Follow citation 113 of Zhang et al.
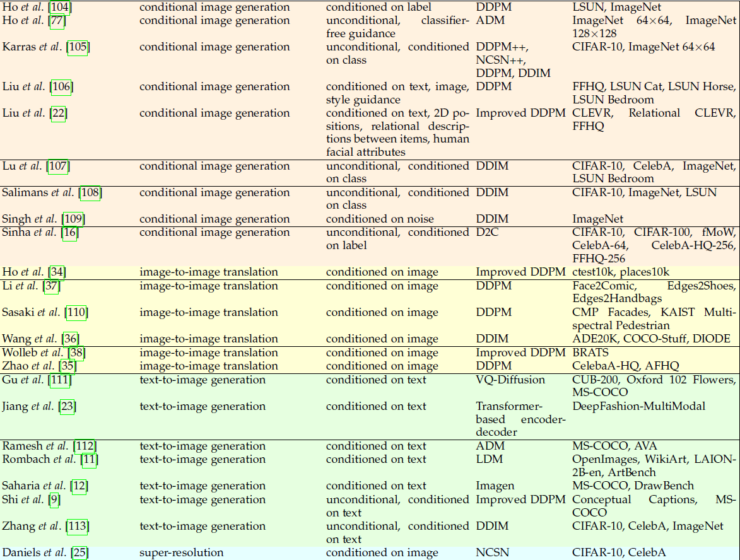The width and height of the screenshot is (740, 560). [x=78, y=526]
